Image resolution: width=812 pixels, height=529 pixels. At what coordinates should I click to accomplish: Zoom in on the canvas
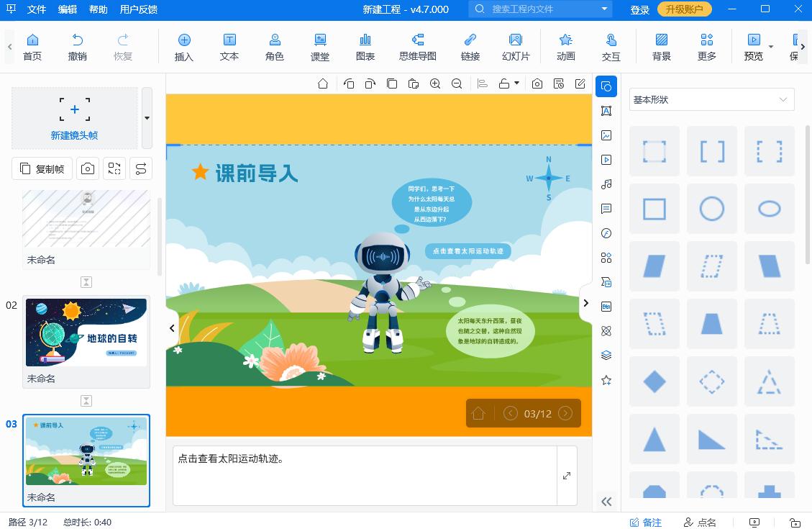434,83
